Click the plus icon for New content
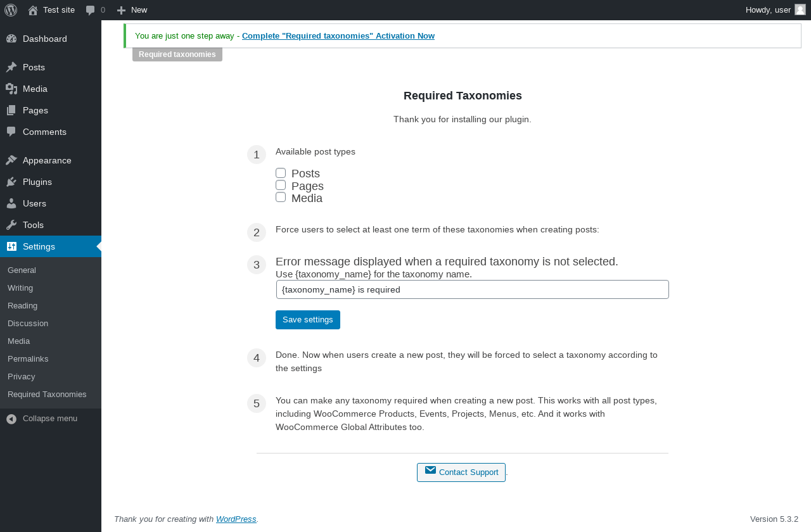The width and height of the screenshot is (811, 532). (122, 10)
